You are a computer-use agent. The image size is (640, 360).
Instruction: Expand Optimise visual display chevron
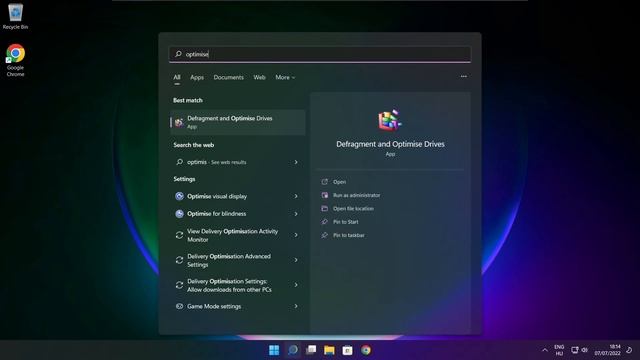point(296,196)
